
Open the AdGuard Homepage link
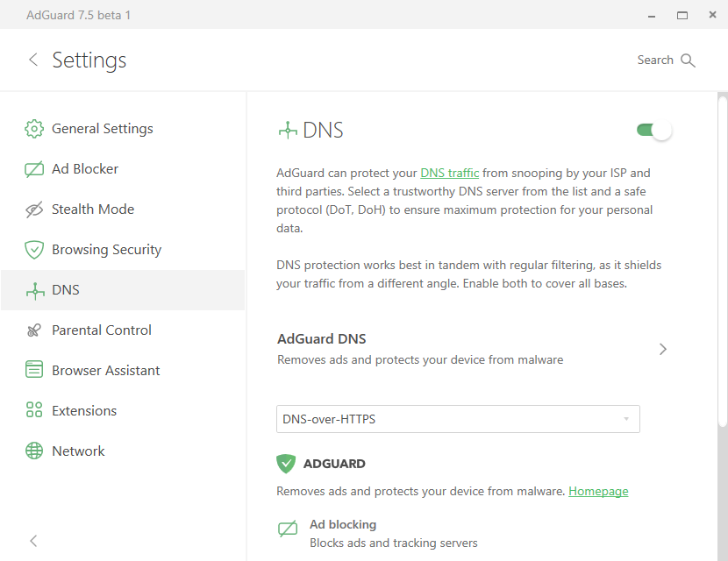pyautogui.click(x=598, y=491)
